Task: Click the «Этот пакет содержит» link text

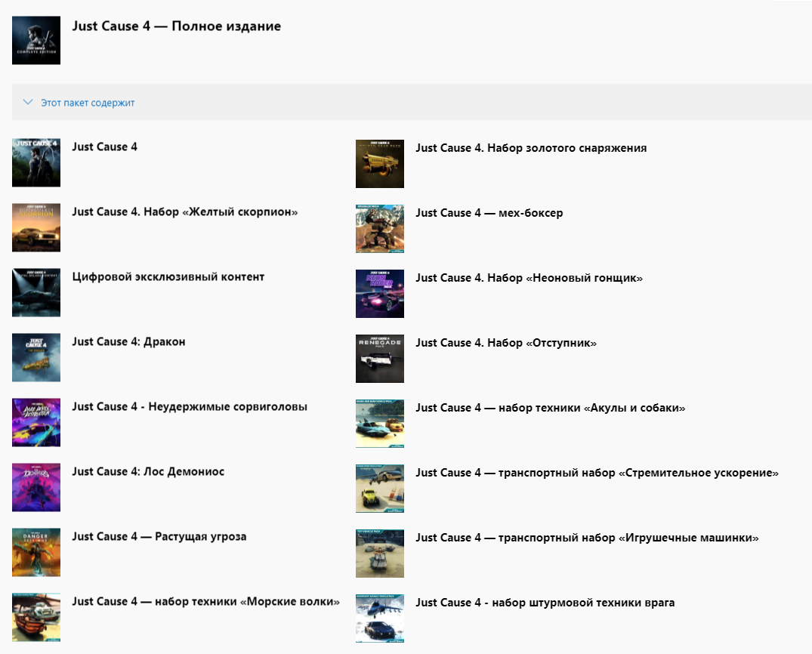Action: (x=88, y=103)
